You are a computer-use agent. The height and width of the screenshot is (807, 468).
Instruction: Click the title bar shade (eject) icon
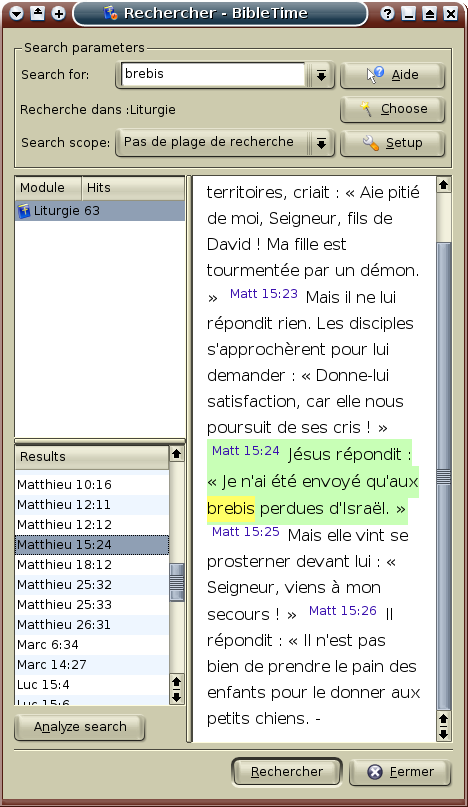tap(38, 13)
